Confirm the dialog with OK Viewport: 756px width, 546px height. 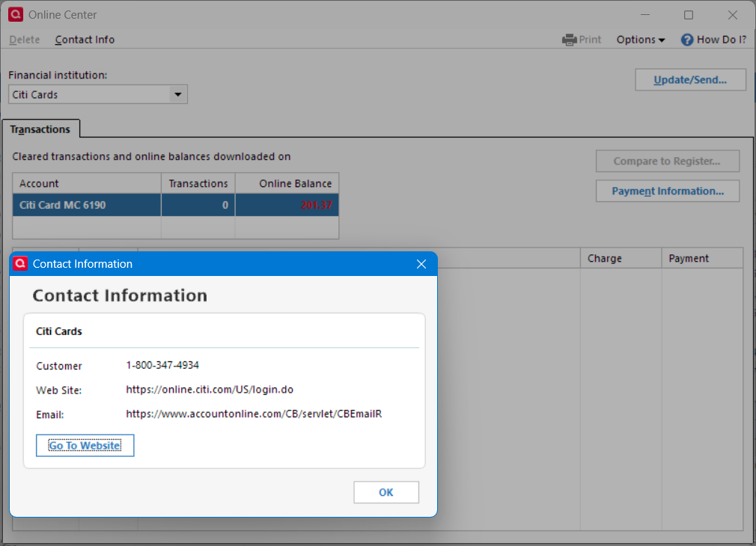coord(386,492)
